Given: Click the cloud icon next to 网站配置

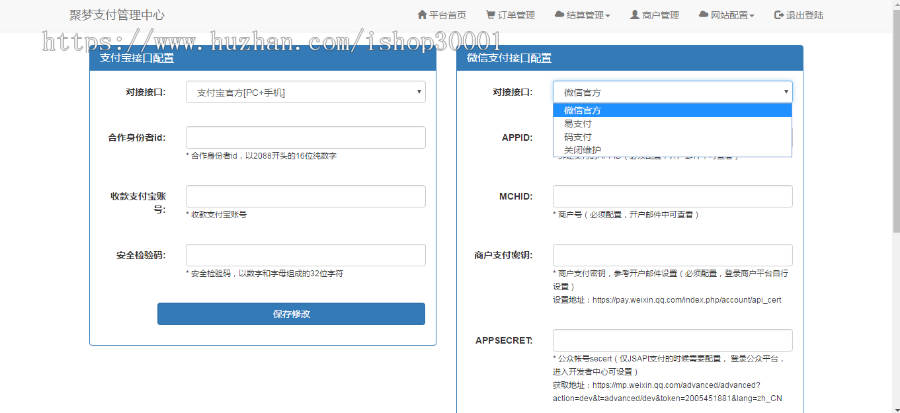Looking at the screenshot, I should [x=703, y=15].
